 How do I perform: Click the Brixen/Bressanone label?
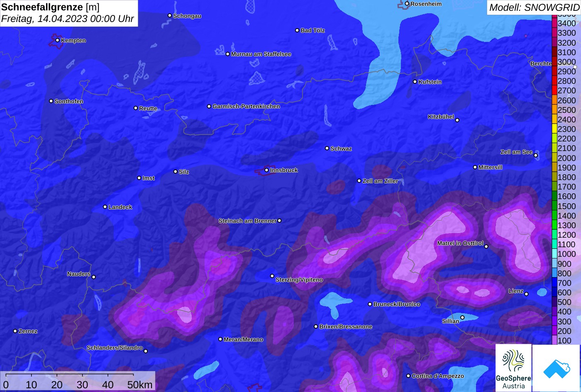(346, 326)
